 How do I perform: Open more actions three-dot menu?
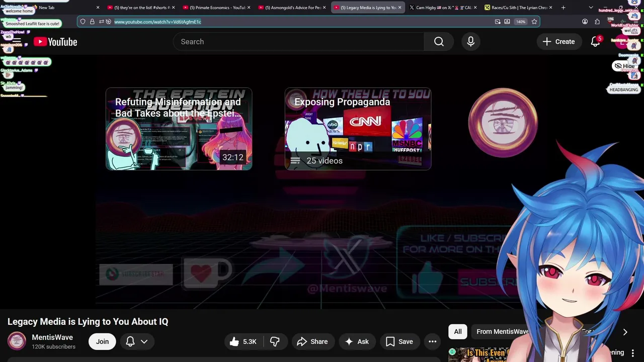coord(432,341)
